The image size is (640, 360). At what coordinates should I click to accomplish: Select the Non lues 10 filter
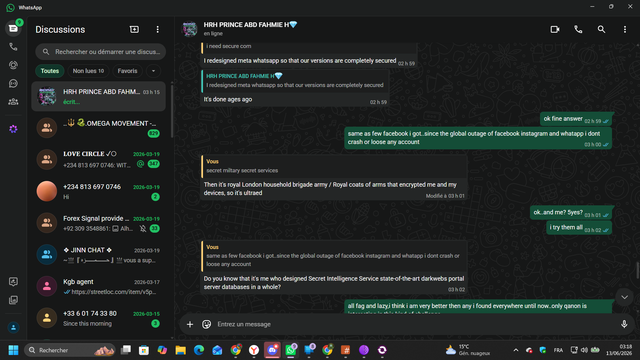coord(88,71)
